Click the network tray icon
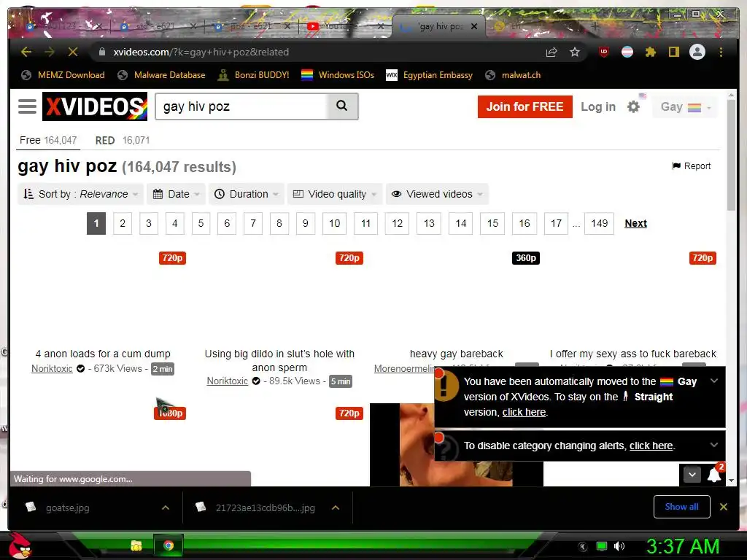747x560 pixels. pyautogui.click(x=602, y=546)
